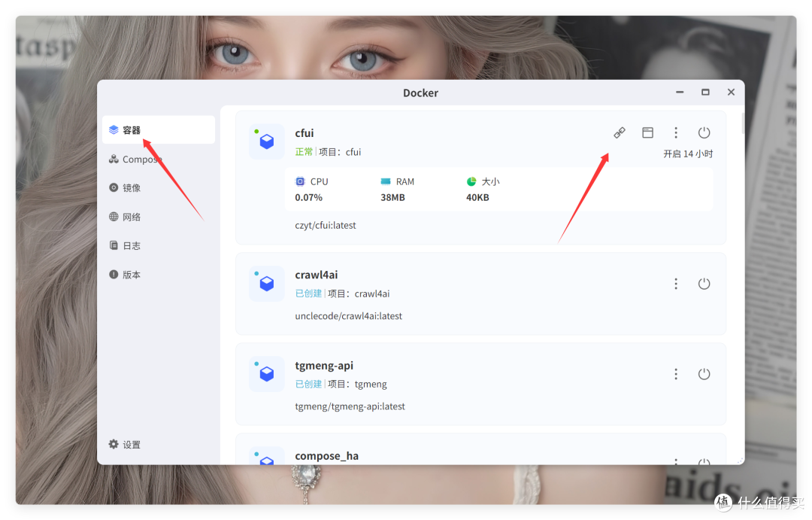Maximize the Docker window

point(705,93)
